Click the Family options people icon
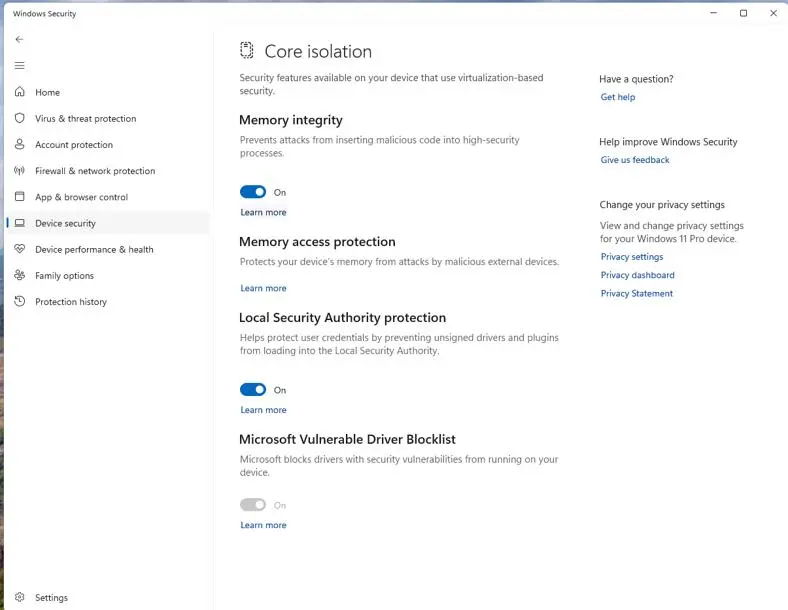This screenshot has width=788, height=610. pos(19,275)
